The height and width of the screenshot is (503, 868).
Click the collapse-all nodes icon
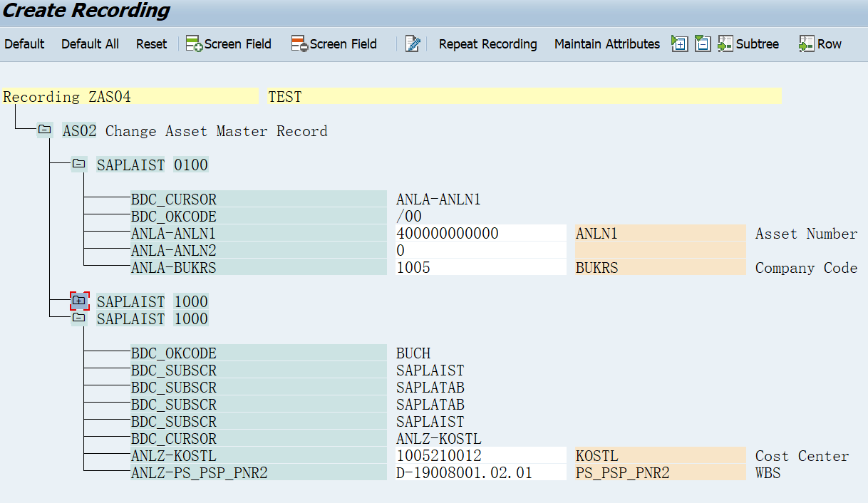tap(703, 43)
